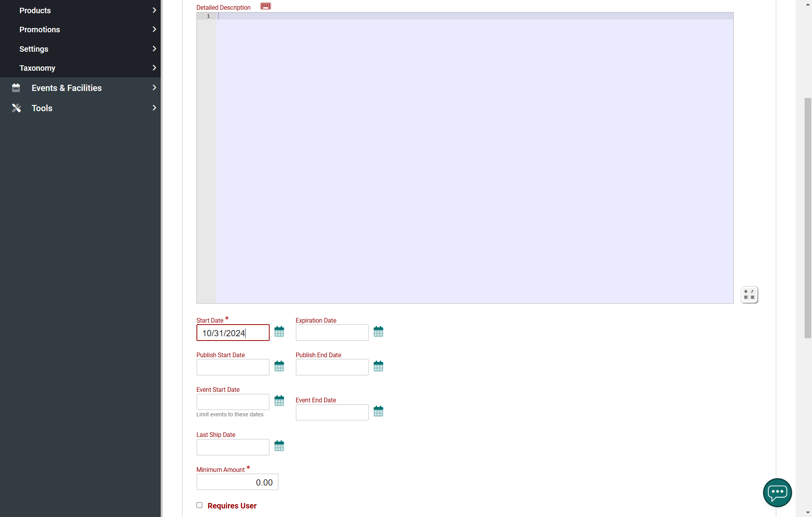Click the page vertical scrollbar thumb
This screenshot has height=517, width=812.
pyautogui.click(x=808, y=218)
